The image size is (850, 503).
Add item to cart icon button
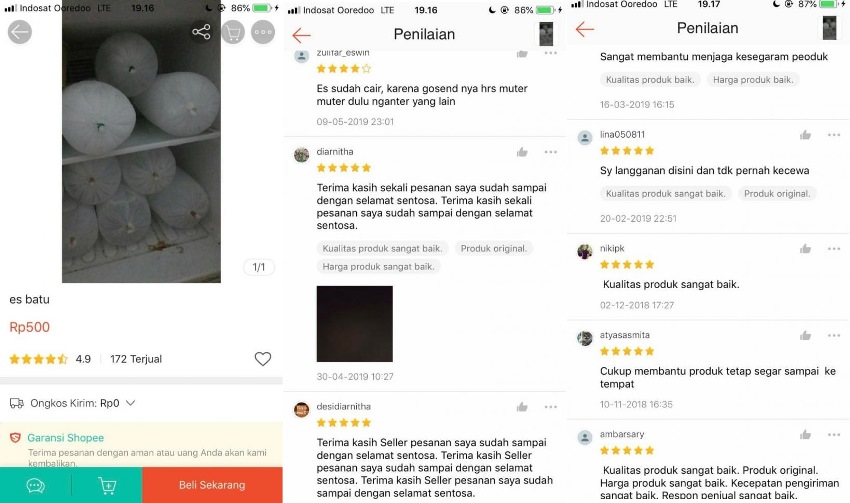[x=107, y=485]
